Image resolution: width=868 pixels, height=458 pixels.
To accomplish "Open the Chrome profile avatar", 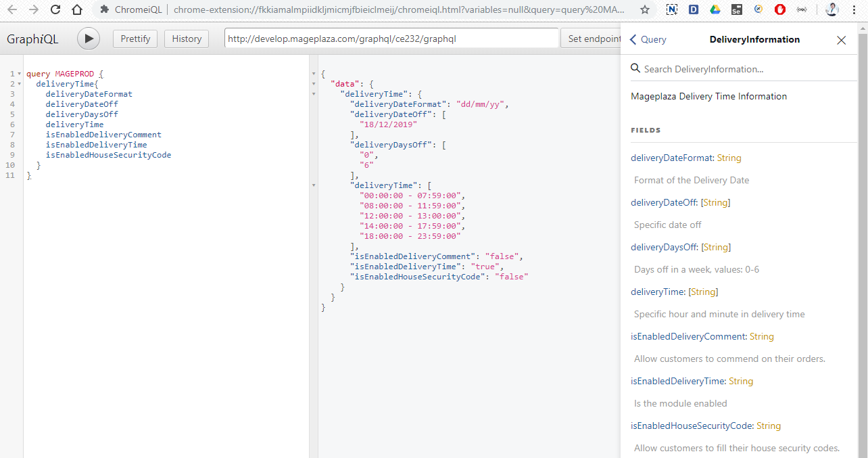I will [832, 10].
